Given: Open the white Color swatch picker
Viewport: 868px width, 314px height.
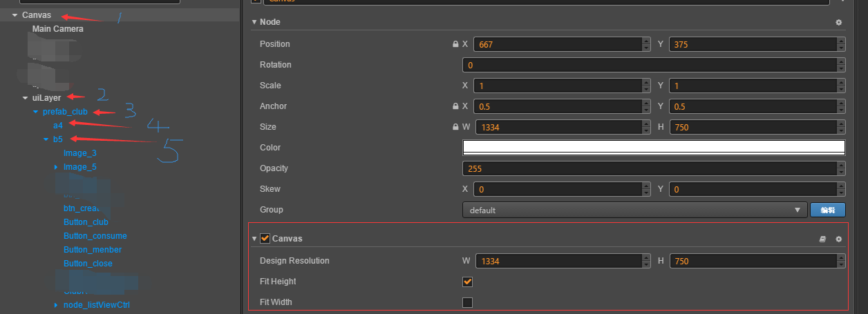Looking at the screenshot, I should pos(653,148).
